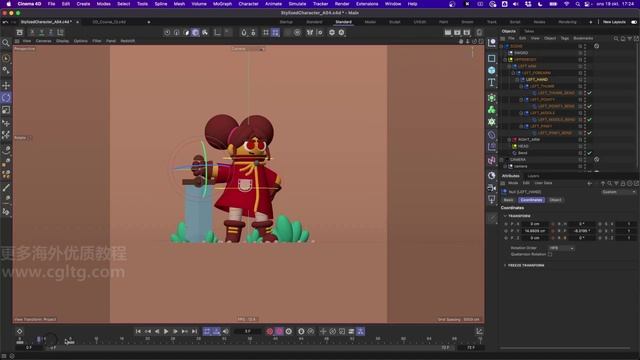The width and height of the screenshot is (640, 360).
Task: Click the magnifier search icon at top-left
Action: 6,43
